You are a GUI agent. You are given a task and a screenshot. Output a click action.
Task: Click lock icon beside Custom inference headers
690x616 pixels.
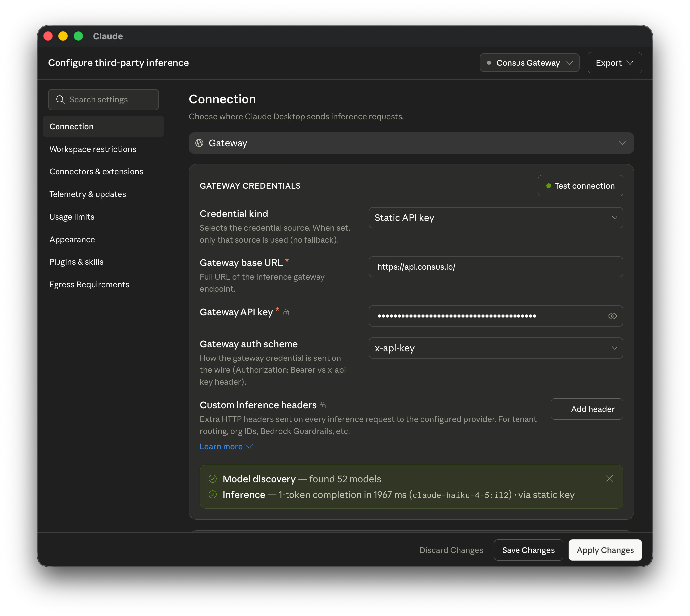(323, 405)
